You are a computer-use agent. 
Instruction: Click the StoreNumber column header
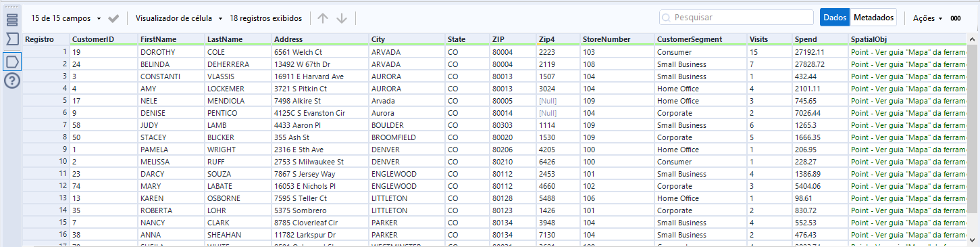pyautogui.click(x=617, y=39)
